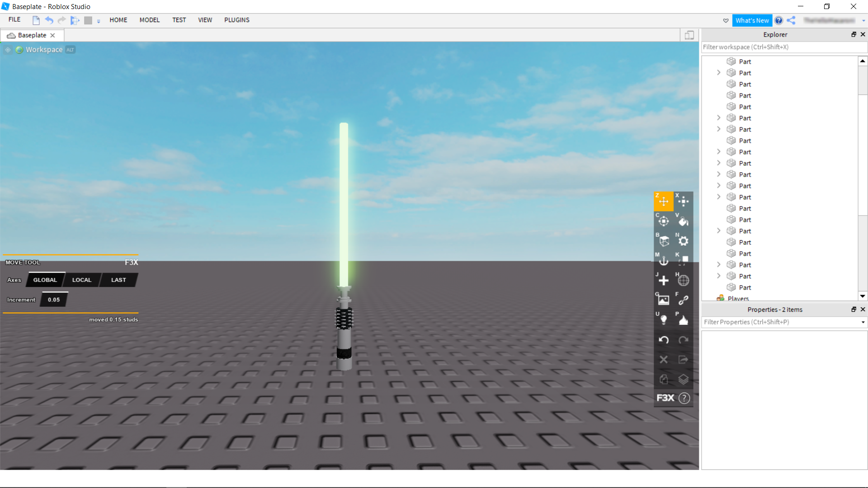
Task: Switch Axes mode to LAST
Action: [118, 280]
